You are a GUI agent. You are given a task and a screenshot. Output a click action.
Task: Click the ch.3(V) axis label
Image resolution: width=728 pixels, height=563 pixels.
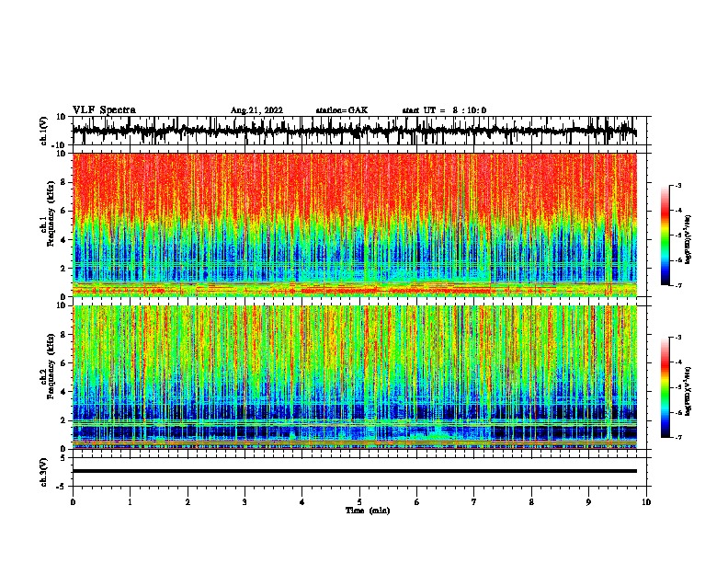44,473
